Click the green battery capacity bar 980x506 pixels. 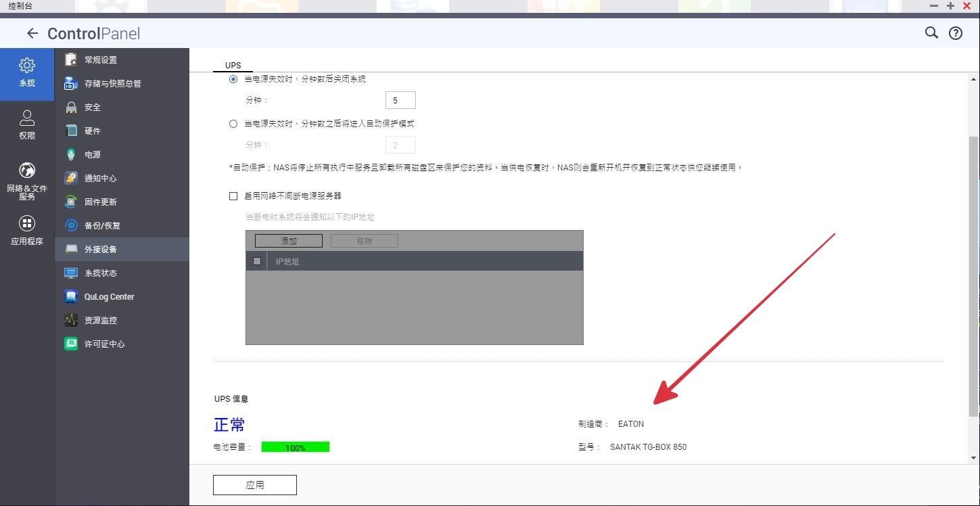(x=296, y=447)
